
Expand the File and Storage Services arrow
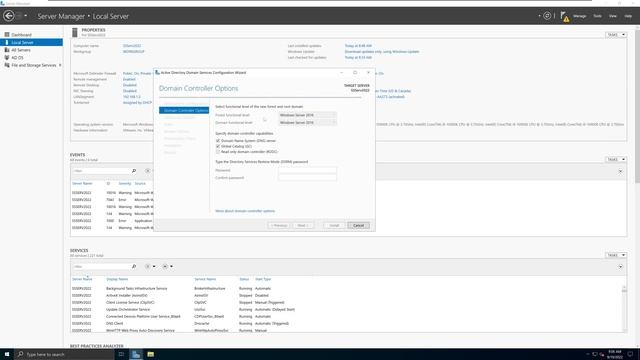pyautogui.click(x=60, y=65)
